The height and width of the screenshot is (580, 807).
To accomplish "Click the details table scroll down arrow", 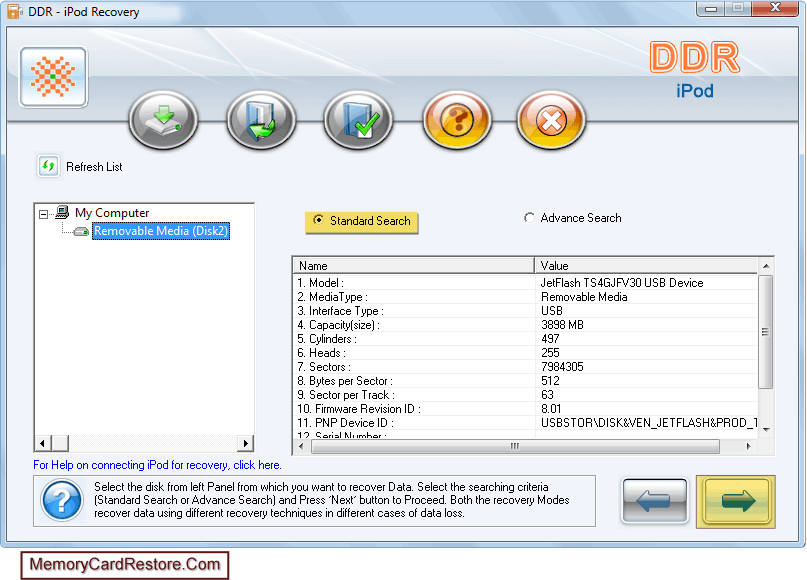I will pyautogui.click(x=766, y=429).
